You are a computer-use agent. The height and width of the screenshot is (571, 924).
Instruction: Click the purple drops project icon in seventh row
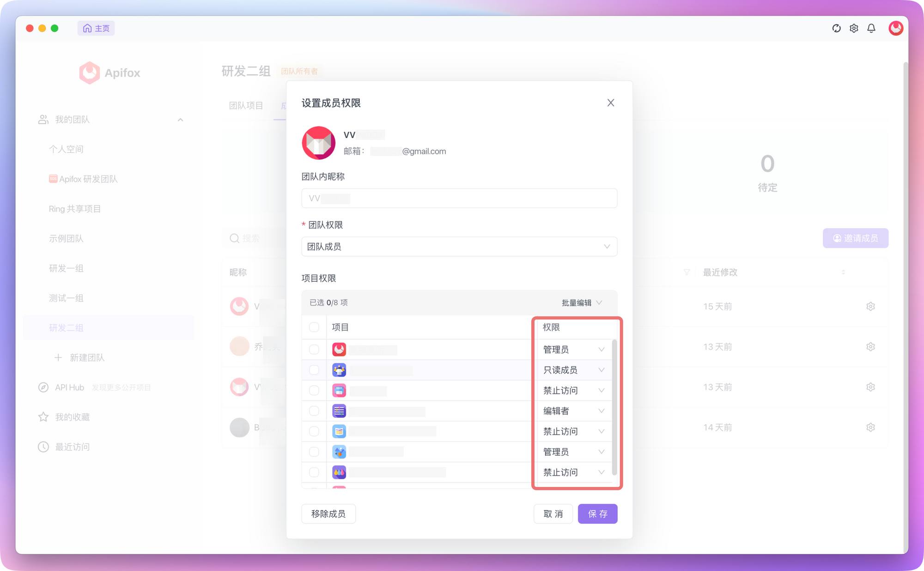click(x=339, y=472)
